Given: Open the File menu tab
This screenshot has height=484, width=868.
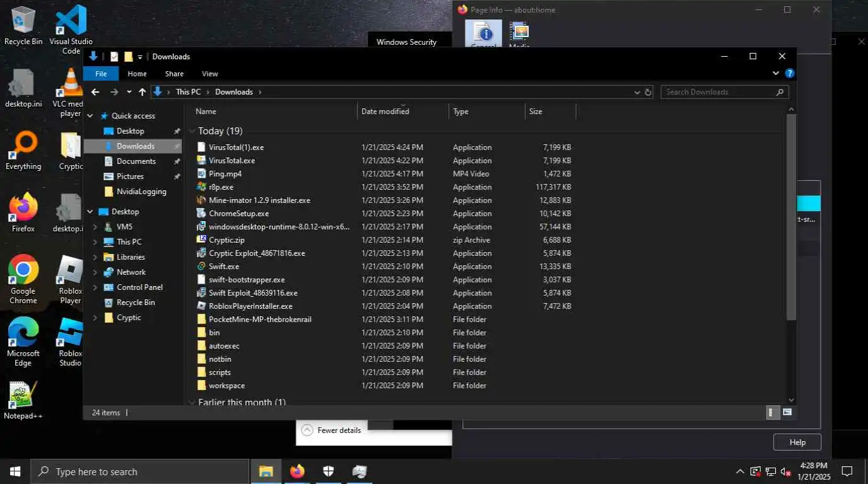Looking at the screenshot, I should click(101, 74).
